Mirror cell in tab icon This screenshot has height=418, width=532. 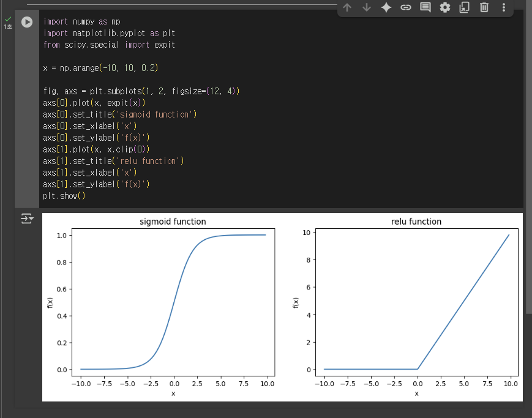(465, 7)
